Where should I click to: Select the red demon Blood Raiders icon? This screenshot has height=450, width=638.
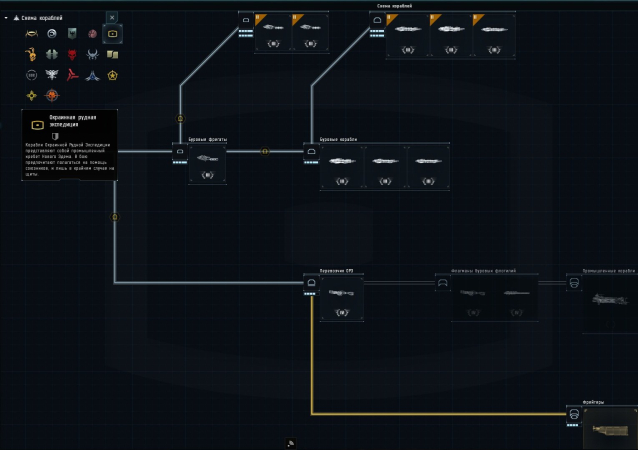(72, 54)
